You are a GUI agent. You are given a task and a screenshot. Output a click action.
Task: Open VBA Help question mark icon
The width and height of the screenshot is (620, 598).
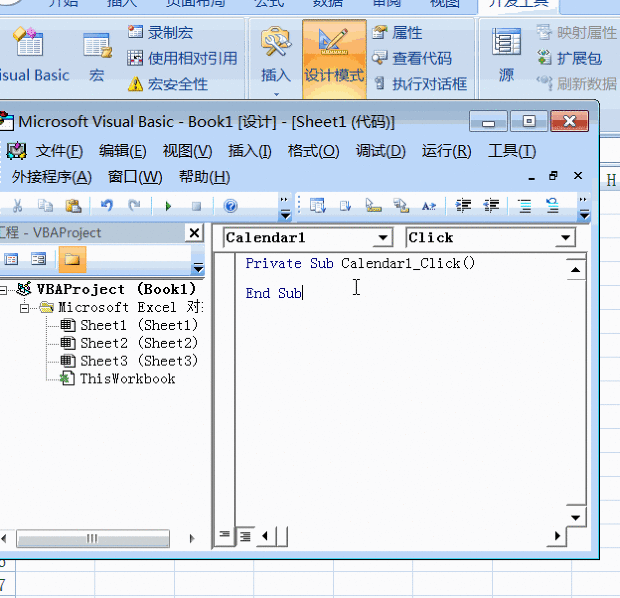click(231, 206)
